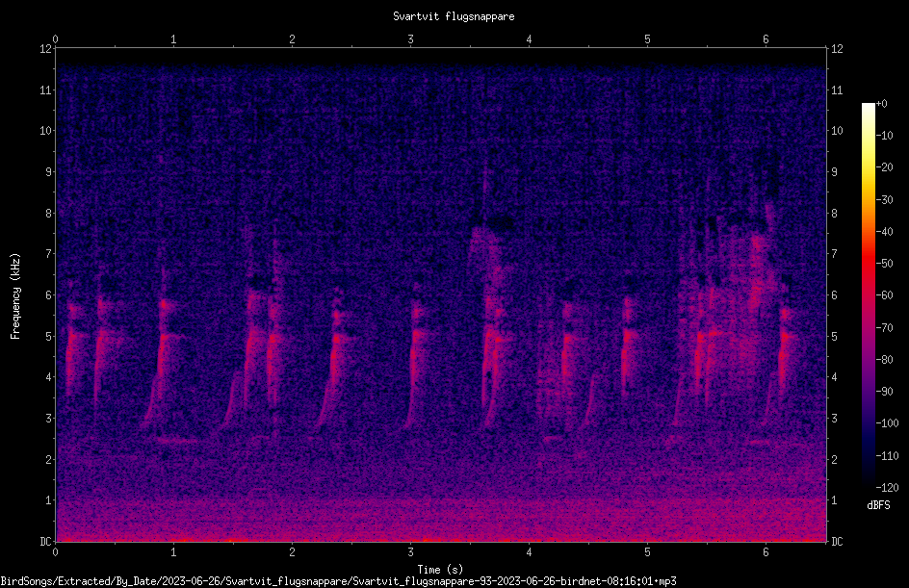This screenshot has width=909, height=588.
Task: Click the 'DC' tick on left frequency axis
Action: [45, 542]
